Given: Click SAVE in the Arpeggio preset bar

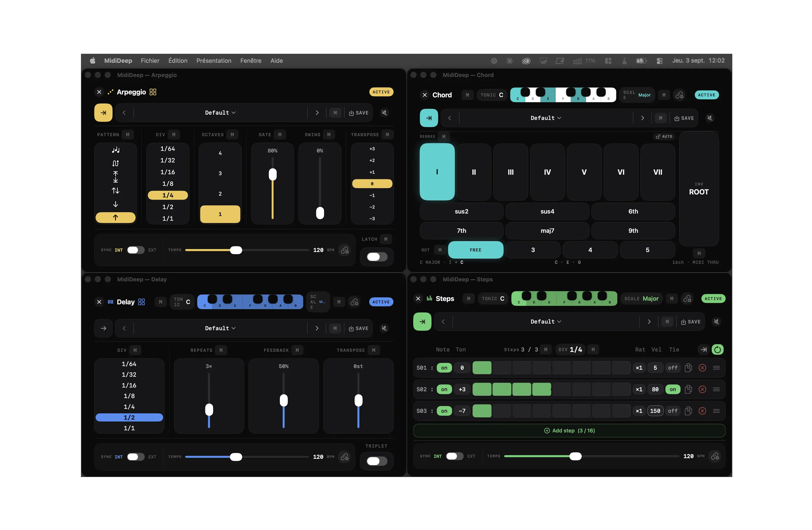Looking at the screenshot, I should pyautogui.click(x=359, y=113).
